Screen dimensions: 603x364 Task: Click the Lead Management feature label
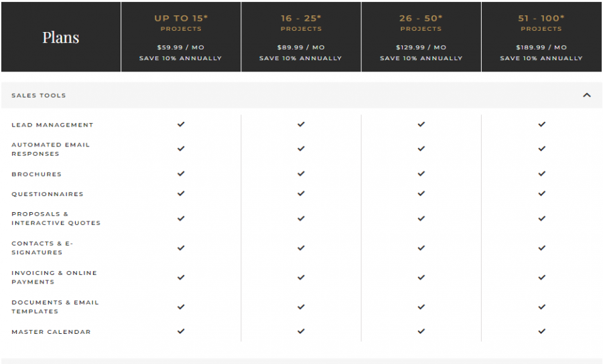(52, 125)
